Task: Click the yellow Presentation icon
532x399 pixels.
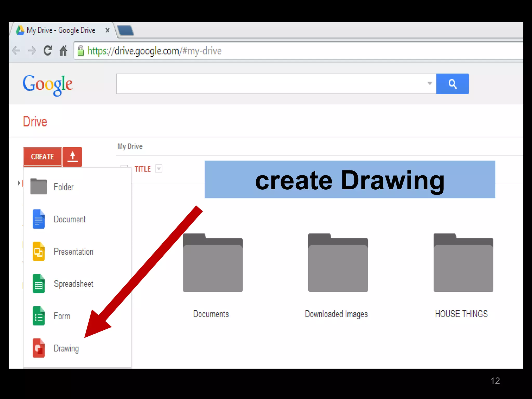Action: [x=38, y=251]
